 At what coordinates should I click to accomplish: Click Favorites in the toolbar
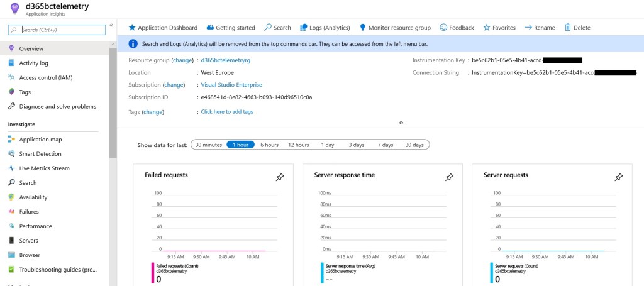(499, 28)
